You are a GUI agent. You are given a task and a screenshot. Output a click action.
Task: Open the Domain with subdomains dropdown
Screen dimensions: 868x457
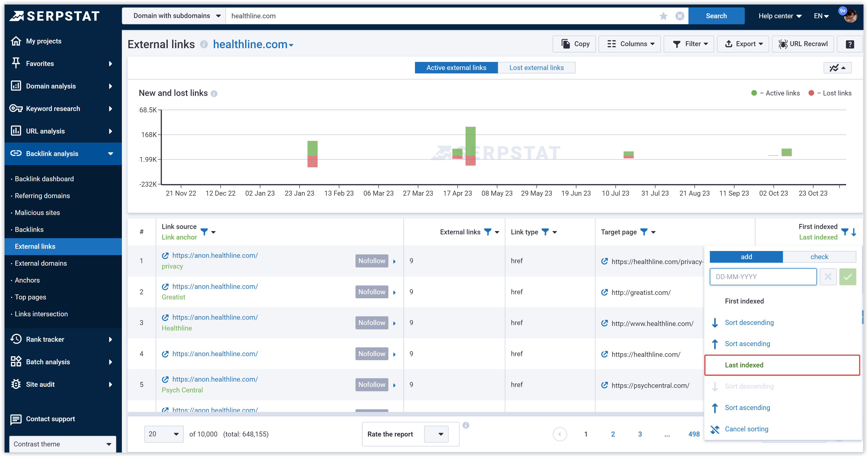click(x=174, y=16)
